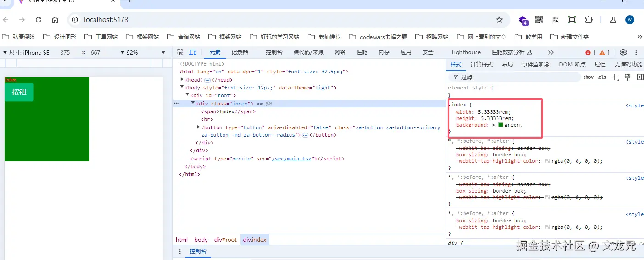
Task: Toggle rendering emulations paintbrush icon
Action: point(627,77)
